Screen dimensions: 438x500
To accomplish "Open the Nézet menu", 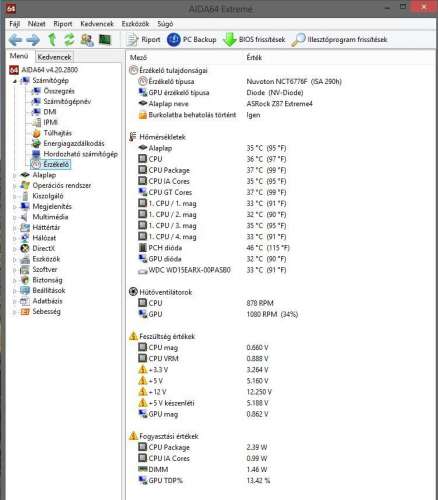I will coord(36,24).
